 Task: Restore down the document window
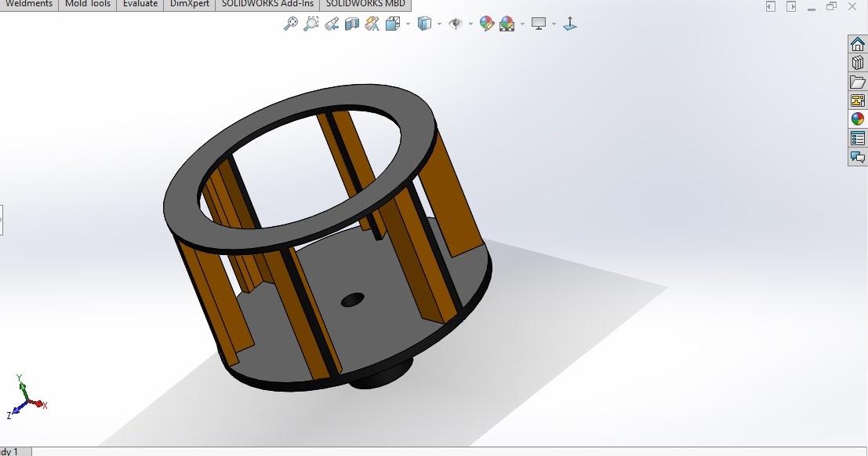tap(831, 6)
